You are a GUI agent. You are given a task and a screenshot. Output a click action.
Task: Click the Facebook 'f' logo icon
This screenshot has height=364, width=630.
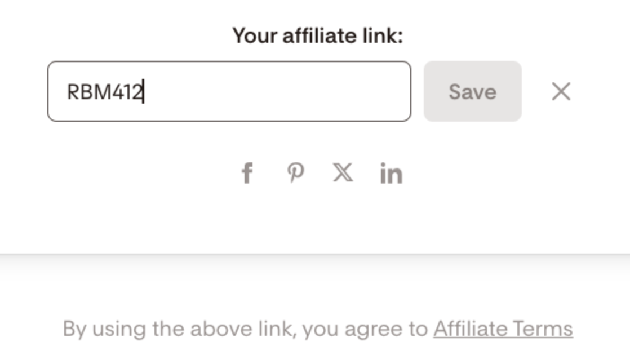[247, 174]
